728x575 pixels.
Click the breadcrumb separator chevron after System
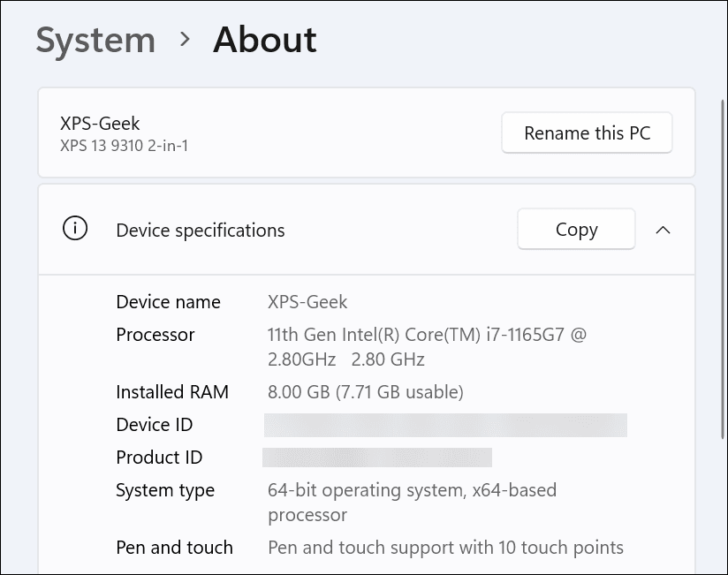pyautogui.click(x=186, y=40)
